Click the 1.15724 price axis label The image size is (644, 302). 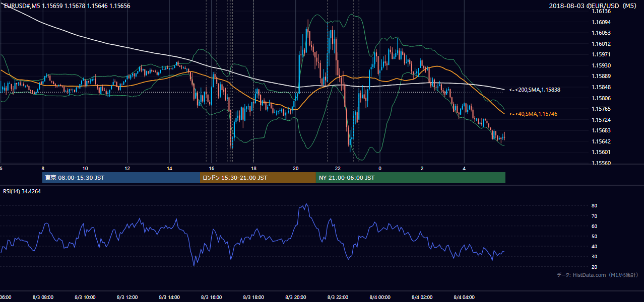[x=602, y=120]
